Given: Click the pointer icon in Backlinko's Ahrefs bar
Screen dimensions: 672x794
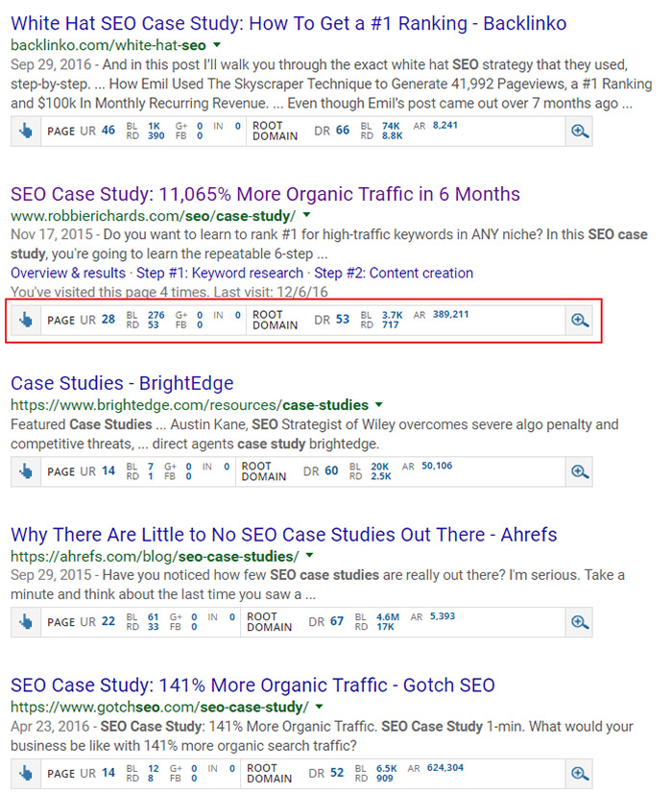Looking at the screenshot, I should (26, 132).
